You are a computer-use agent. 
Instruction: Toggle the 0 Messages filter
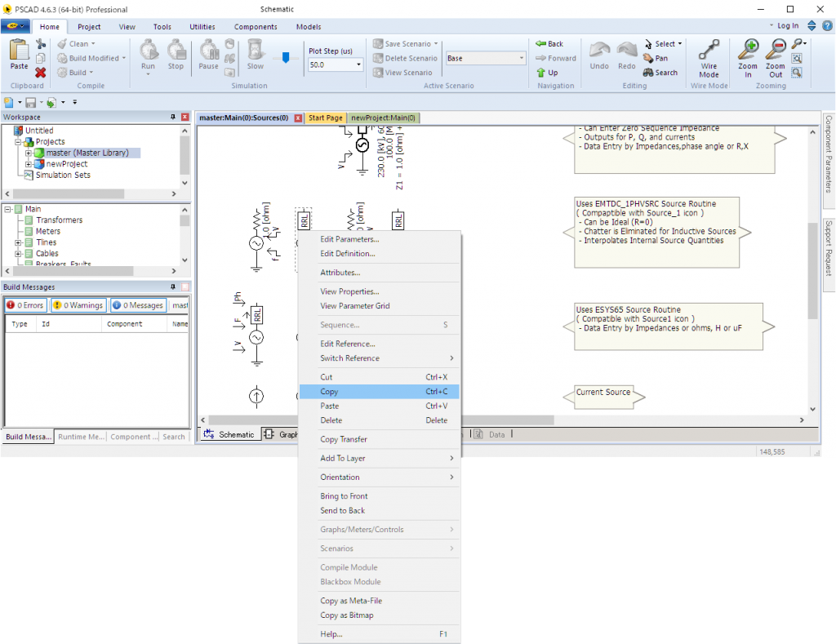point(138,305)
